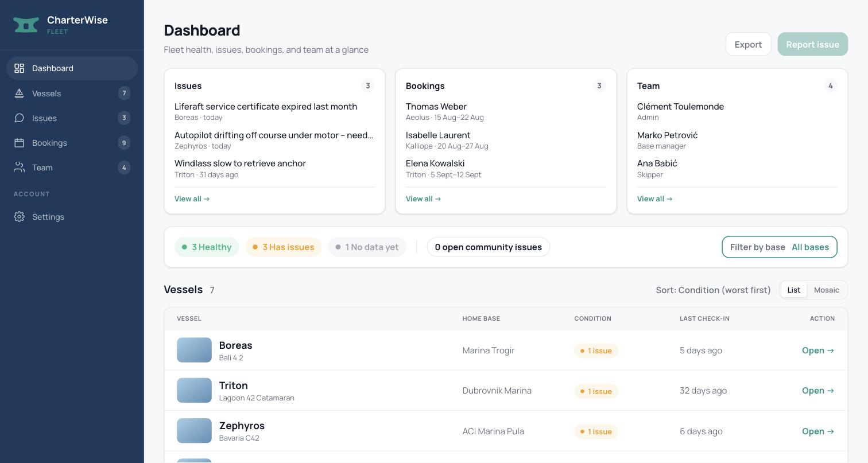Viewport: 868px width, 463px height.
Task: Click View all in Issues card
Action: tap(192, 199)
